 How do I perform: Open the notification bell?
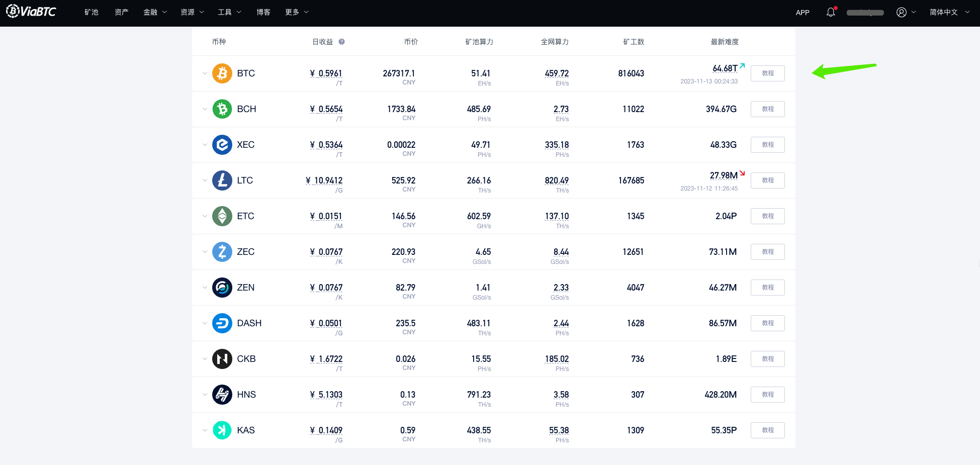831,12
